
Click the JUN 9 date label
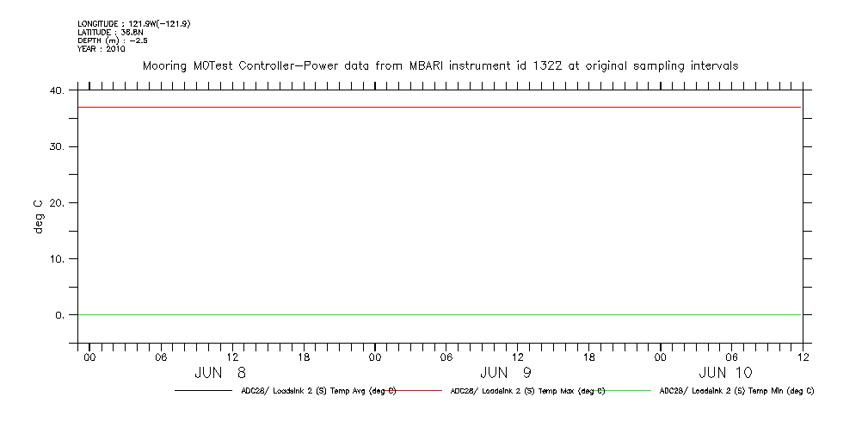click(506, 373)
